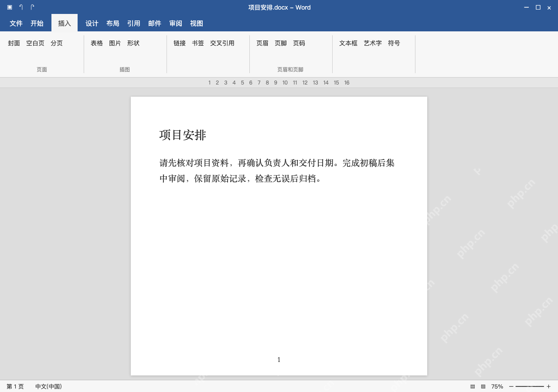This screenshot has width=558, height=392.
Task: Click the square icon left of undo
Action: pos(10,7)
